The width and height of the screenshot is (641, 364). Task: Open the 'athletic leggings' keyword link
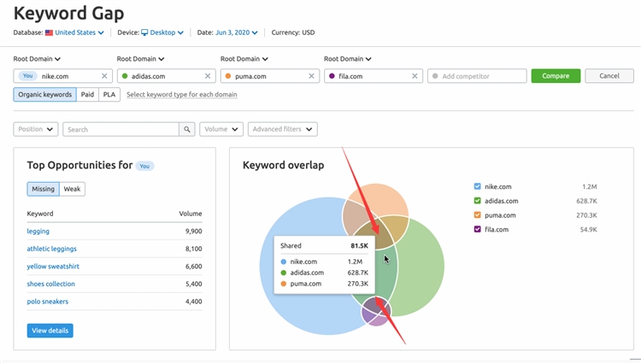pyautogui.click(x=52, y=249)
